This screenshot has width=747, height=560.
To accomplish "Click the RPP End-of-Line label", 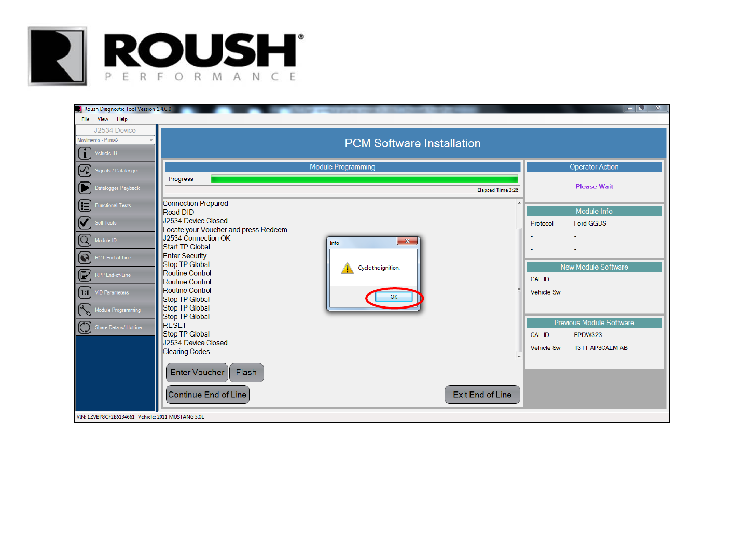I will 113,275.
